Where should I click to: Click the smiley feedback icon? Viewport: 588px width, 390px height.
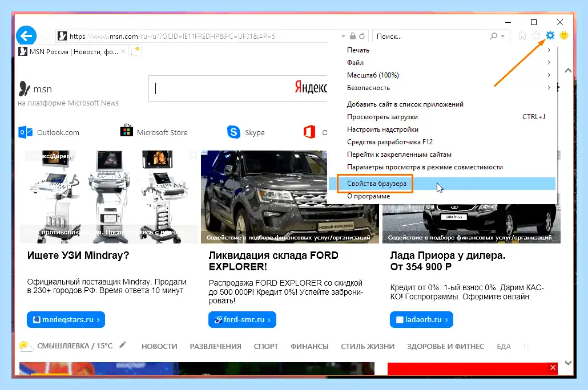click(x=563, y=35)
